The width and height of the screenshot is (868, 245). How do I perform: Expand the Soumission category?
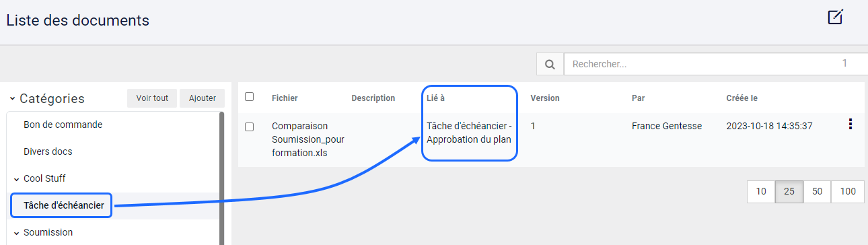tap(16, 233)
